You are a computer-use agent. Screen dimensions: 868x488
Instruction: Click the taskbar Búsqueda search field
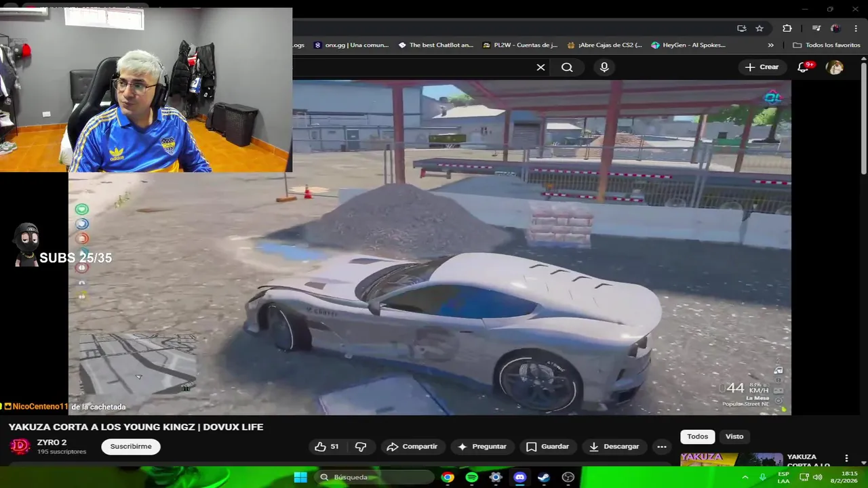[x=376, y=477]
